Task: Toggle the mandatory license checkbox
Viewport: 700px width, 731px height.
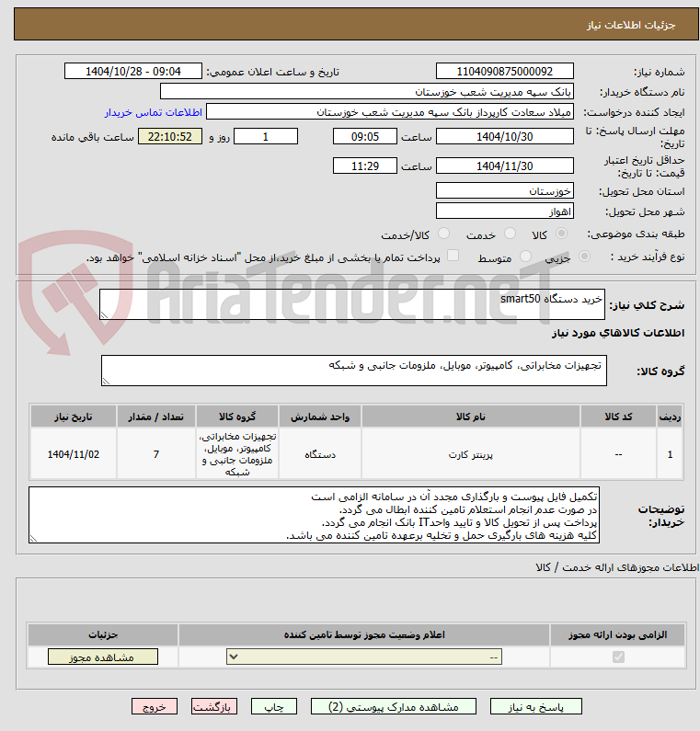Action: [x=618, y=657]
